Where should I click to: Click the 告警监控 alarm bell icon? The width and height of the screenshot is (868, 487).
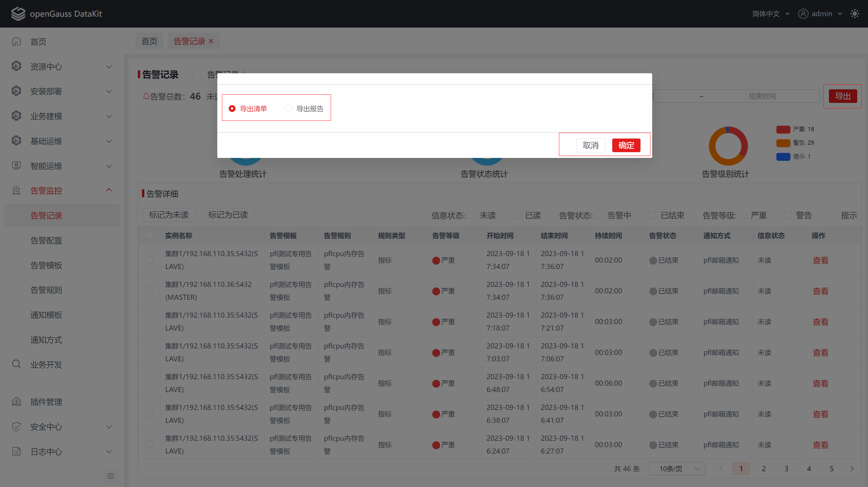[16, 191]
